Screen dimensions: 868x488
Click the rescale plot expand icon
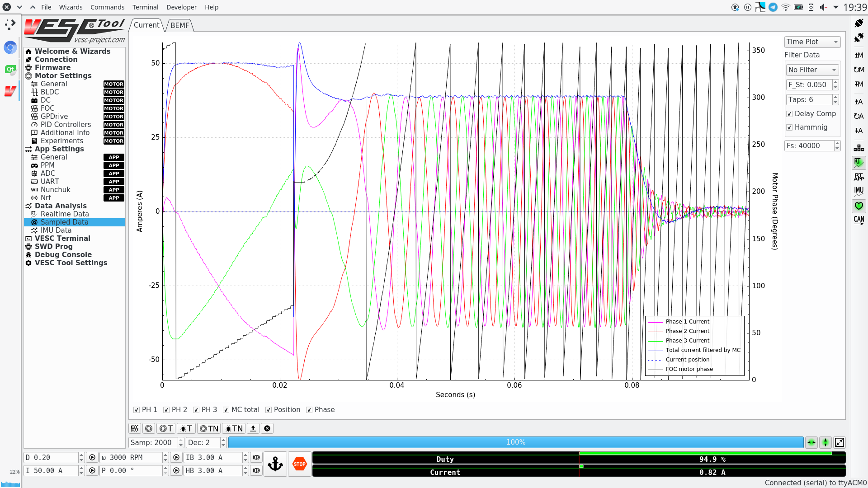[840, 442]
